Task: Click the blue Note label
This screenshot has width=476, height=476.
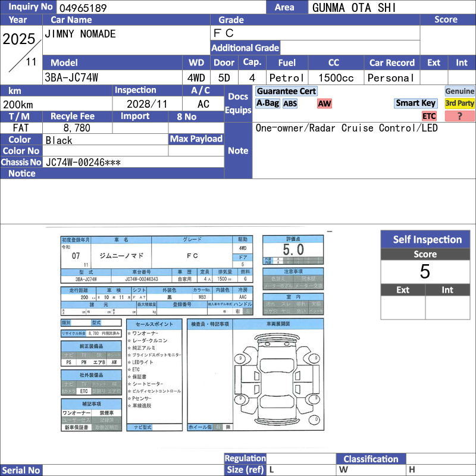Action: click(x=238, y=151)
